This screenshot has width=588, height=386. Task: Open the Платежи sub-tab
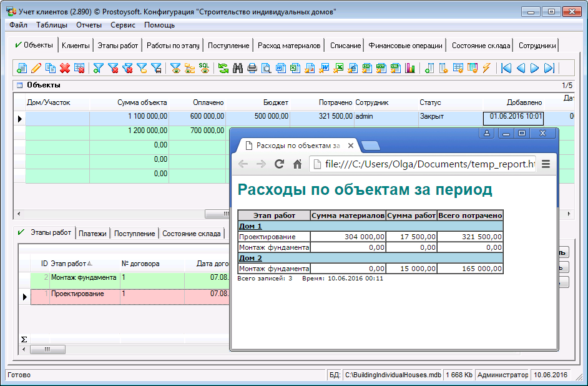pos(93,233)
